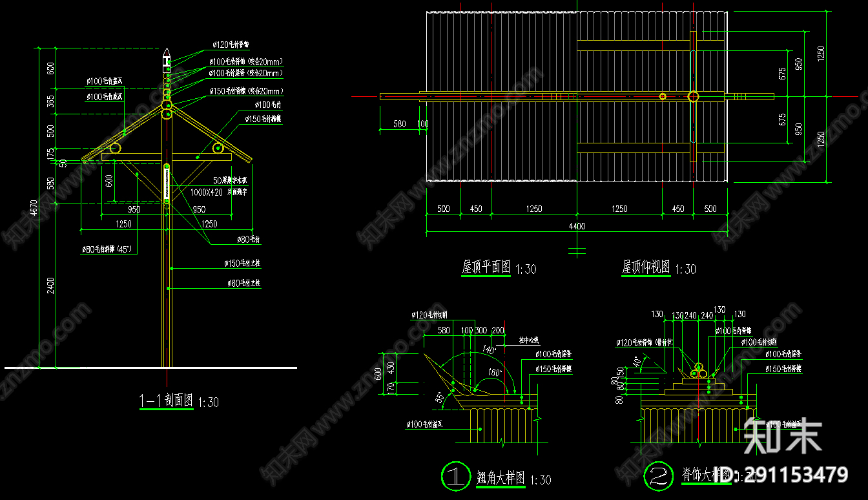The height and width of the screenshot is (500, 868).
Task: Click the "1-1剖面图" section title
Action: pyautogui.click(x=166, y=401)
